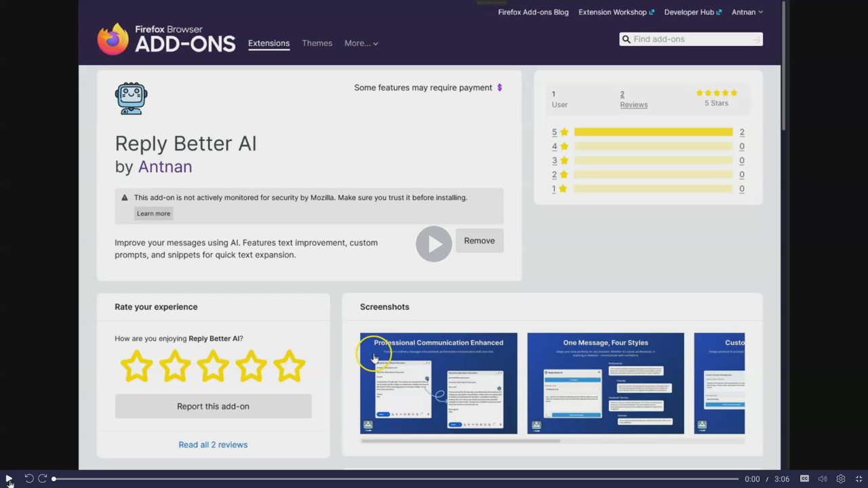Click the Firefox Browser ADD-ONS logo

(166, 39)
